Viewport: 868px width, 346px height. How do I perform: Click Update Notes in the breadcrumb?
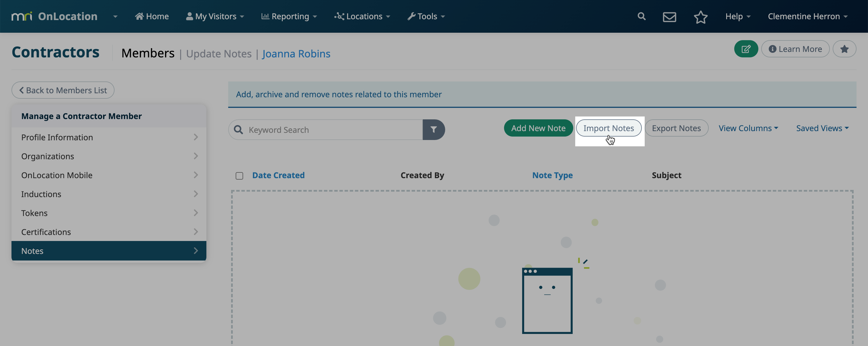[219, 54]
